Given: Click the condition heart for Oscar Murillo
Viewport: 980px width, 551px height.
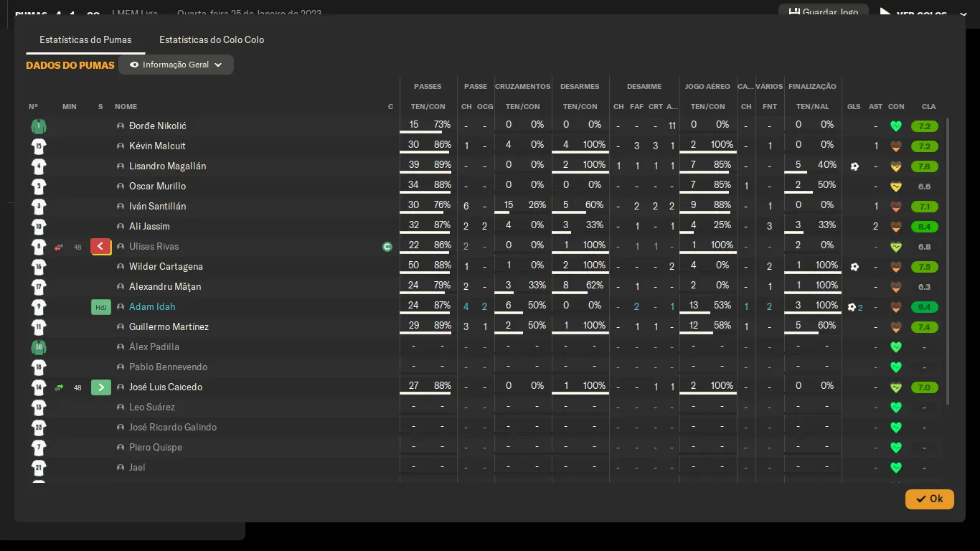Looking at the screenshot, I should [x=895, y=187].
